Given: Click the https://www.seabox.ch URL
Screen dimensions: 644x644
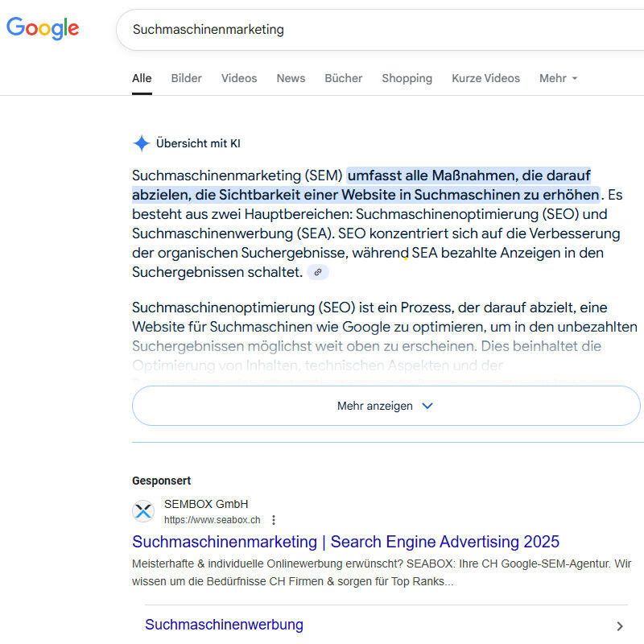Looking at the screenshot, I should tap(213, 520).
